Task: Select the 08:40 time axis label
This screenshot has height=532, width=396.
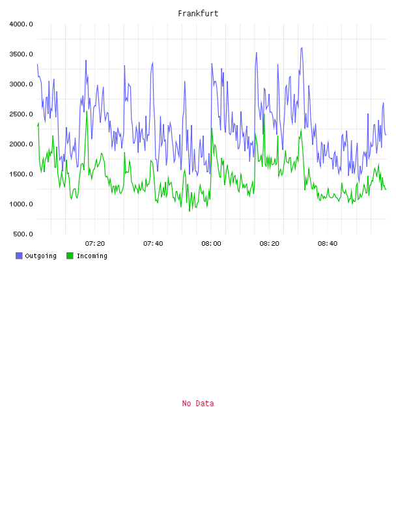Action: [x=328, y=244]
